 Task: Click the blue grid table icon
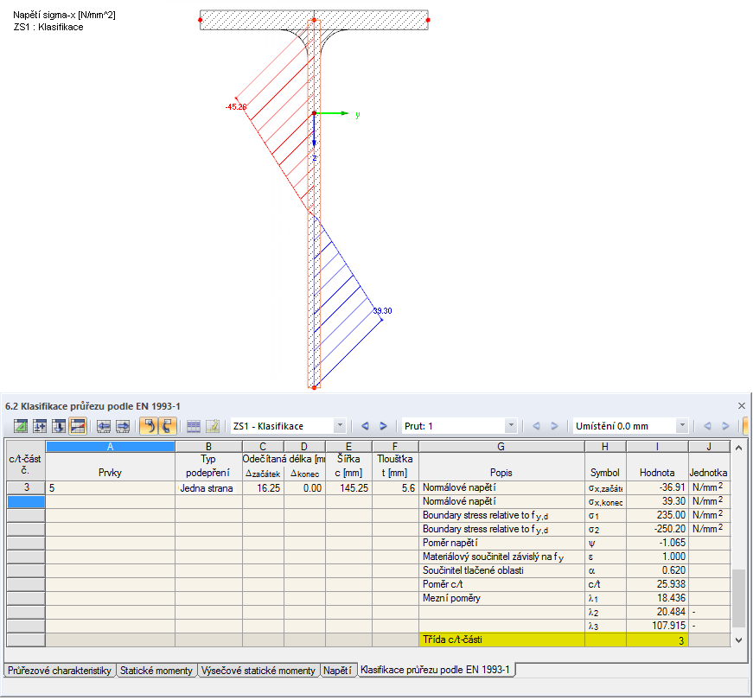(194, 426)
